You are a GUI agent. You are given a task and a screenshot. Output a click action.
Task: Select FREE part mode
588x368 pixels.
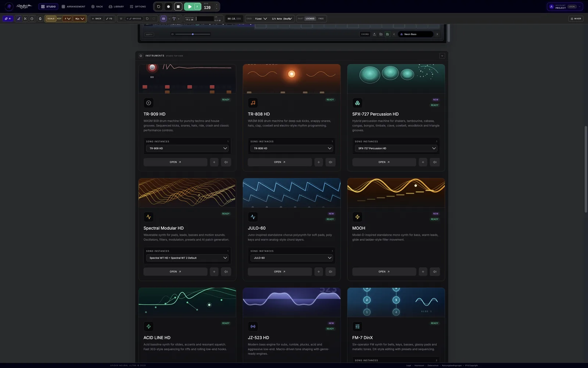point(321,18)
